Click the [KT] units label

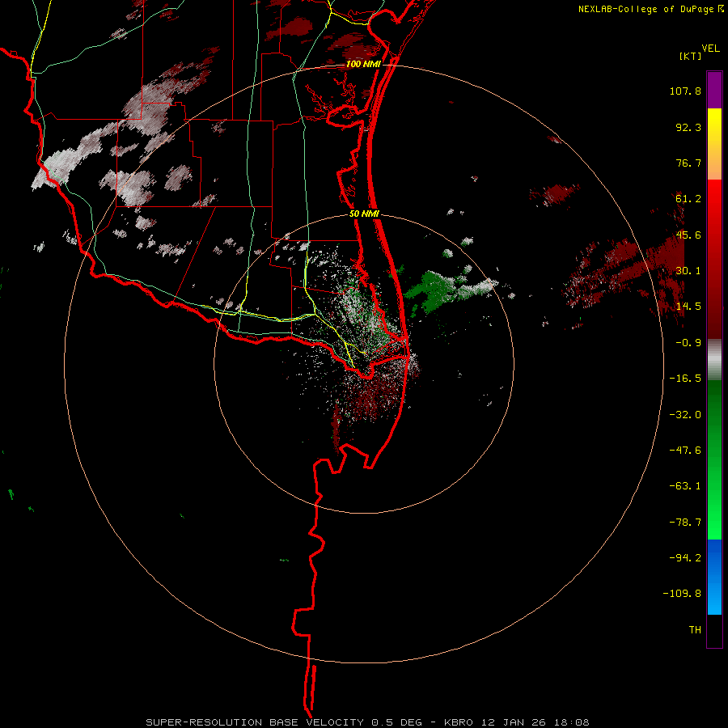click(x=690, y=56)
